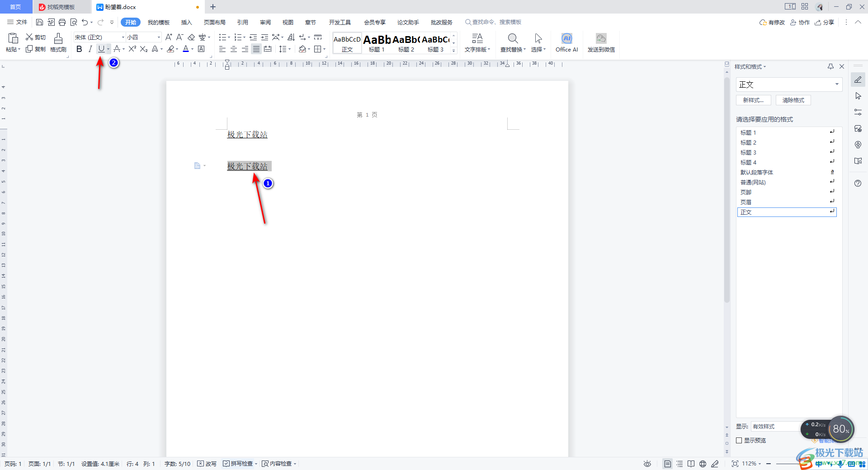Switch to the 找稻壳模板 tab
This screenshot has height=470, width=868.
coord(61,7)
